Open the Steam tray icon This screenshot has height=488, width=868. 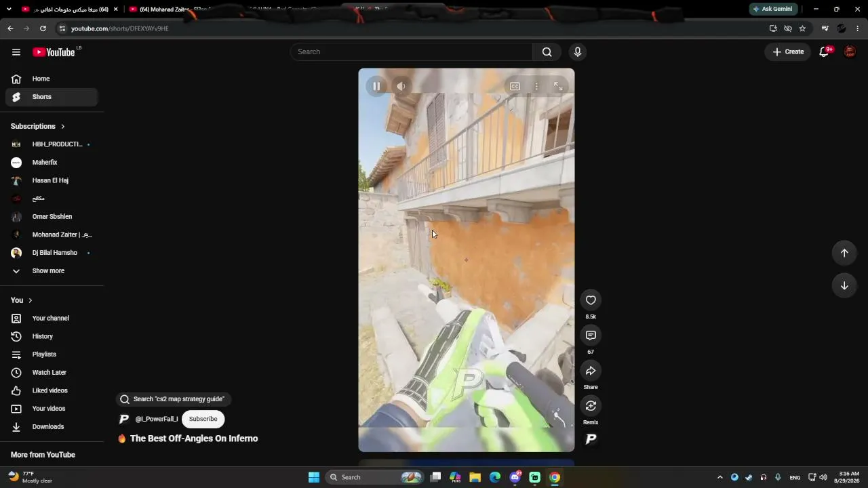(x=749, y=477)
